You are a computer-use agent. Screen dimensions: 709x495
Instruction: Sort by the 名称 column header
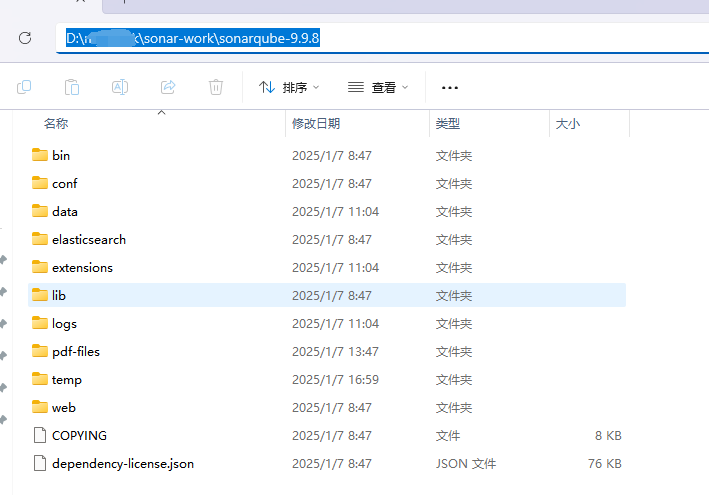[x=56, y=123]
